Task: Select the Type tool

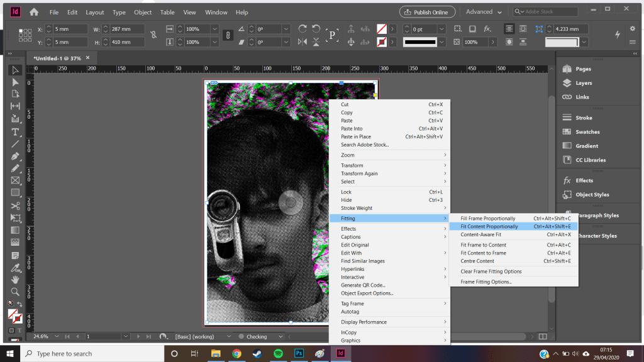Action: 15,131
